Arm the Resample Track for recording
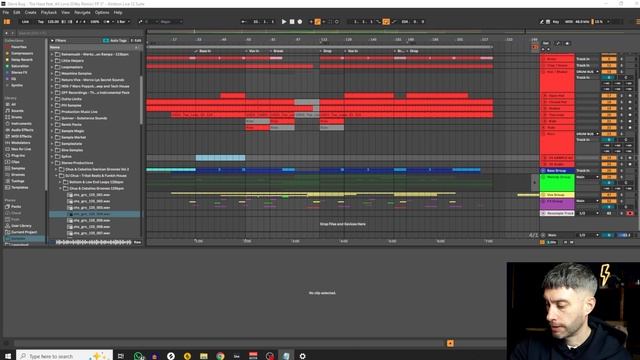This screenshot has height=360, width=640. (630, 213)
